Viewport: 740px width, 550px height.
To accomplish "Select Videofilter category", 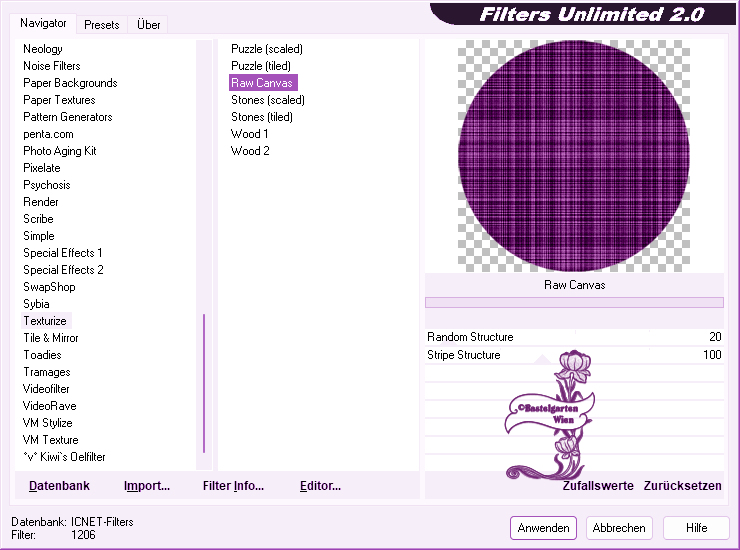I will (x=46, y=389).
